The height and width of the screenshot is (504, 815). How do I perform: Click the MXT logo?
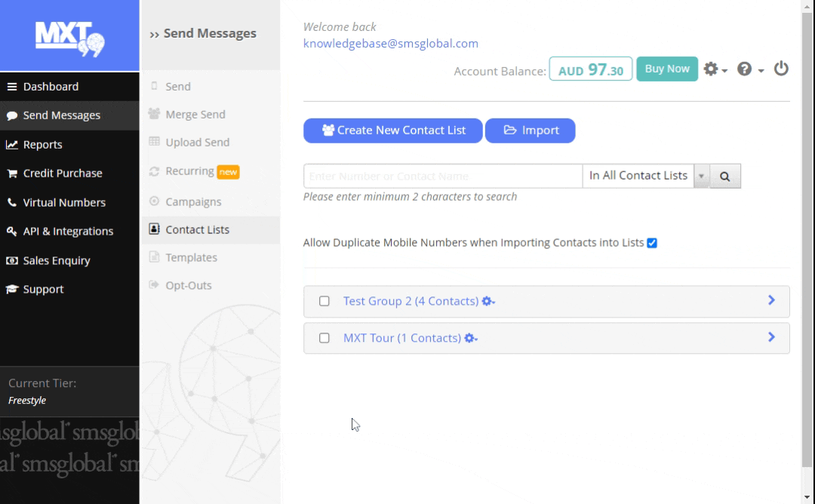[69, 36]
